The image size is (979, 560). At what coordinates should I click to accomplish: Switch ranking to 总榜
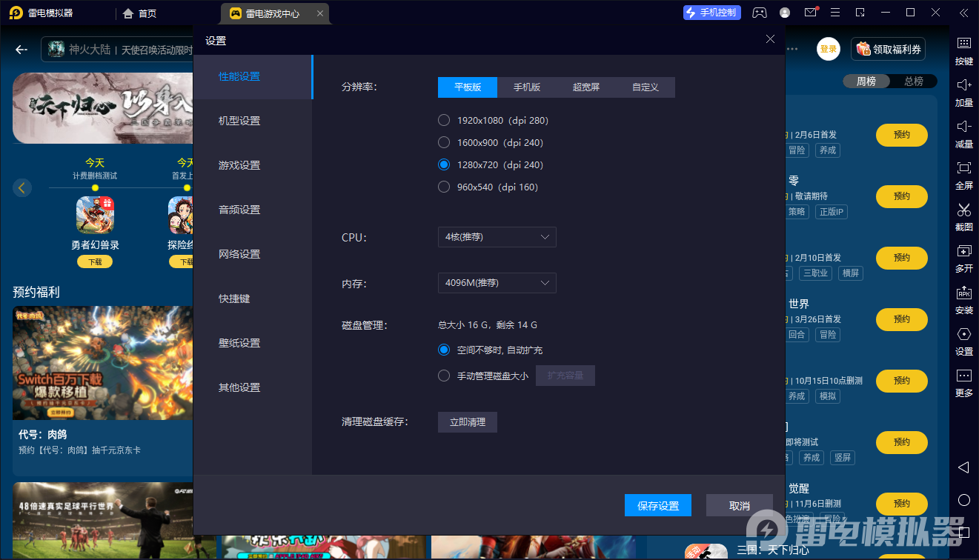coord(914,81)
